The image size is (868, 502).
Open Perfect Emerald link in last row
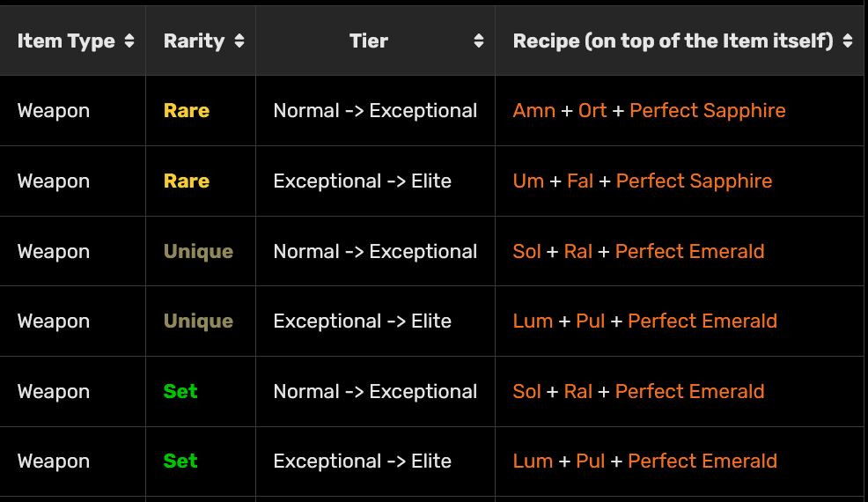(702, 461)
